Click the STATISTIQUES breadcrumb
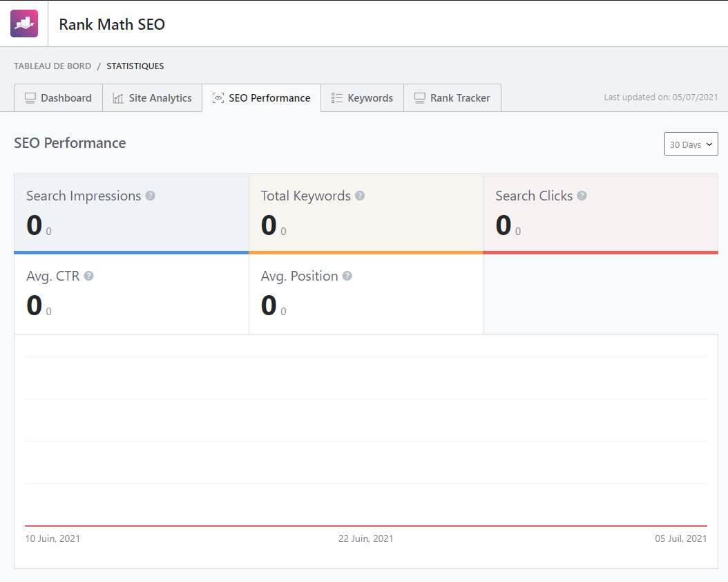Viewport: 728px width, 582px height. [135, 66]
